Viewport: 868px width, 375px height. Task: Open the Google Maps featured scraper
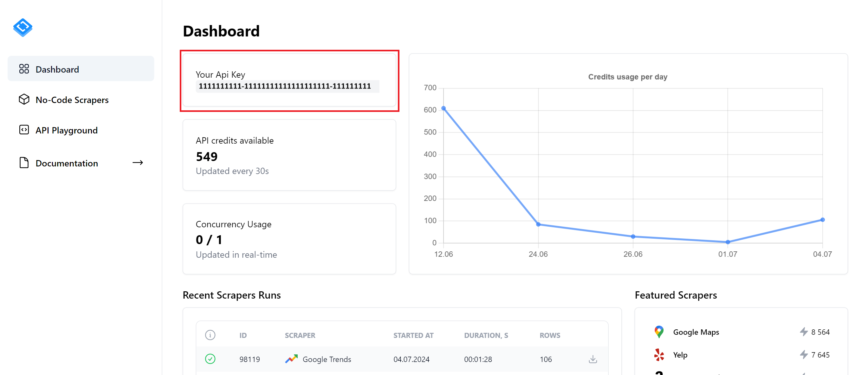click(696, 332)
